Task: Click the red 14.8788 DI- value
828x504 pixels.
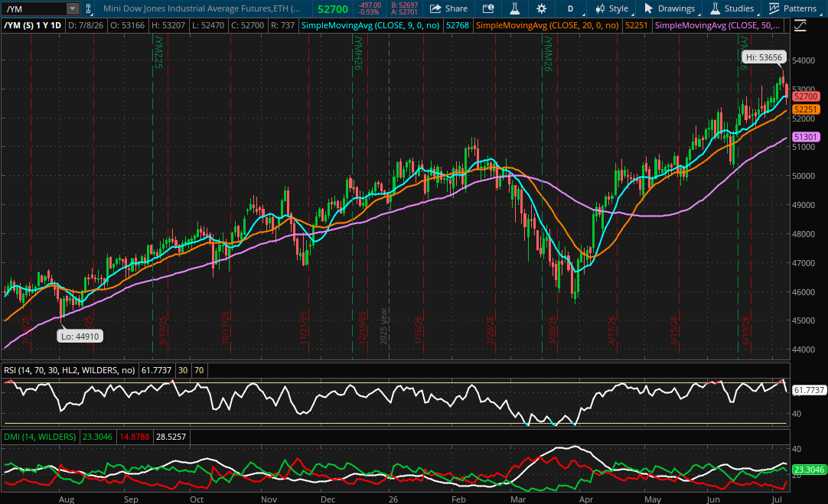Action: 135,437
